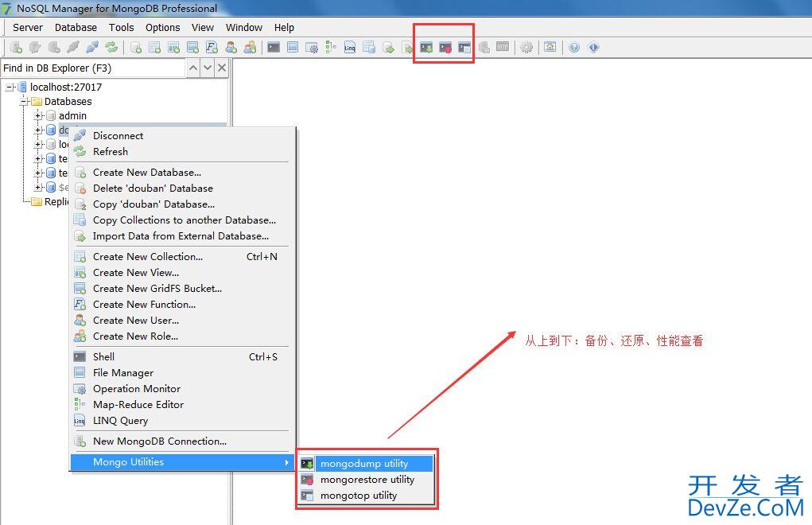
Task: Select Create New Collection... menu entry
Action: click(x=183, y=257)
